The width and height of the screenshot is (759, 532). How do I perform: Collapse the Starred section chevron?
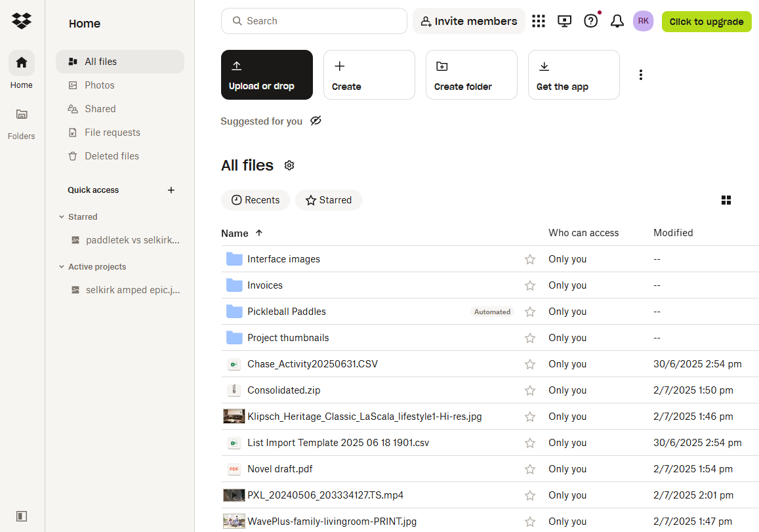click(x=62, y=217)
